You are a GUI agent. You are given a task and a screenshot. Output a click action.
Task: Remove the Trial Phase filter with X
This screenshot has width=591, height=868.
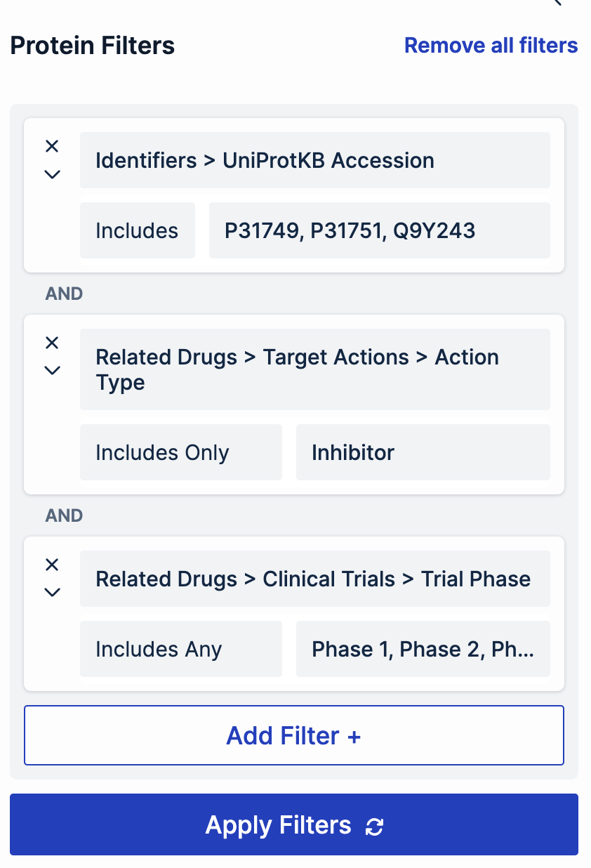pyautogui.click(x=52, y=565)
